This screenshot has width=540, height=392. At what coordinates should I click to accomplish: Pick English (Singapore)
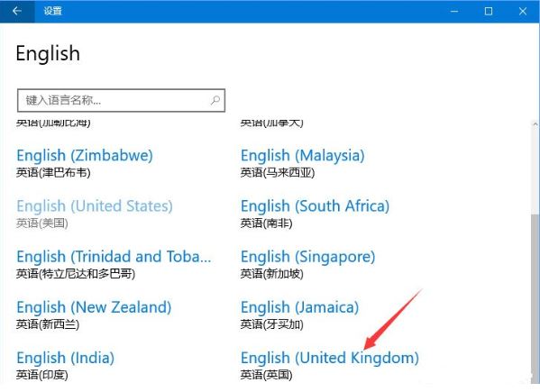point(308,257)
